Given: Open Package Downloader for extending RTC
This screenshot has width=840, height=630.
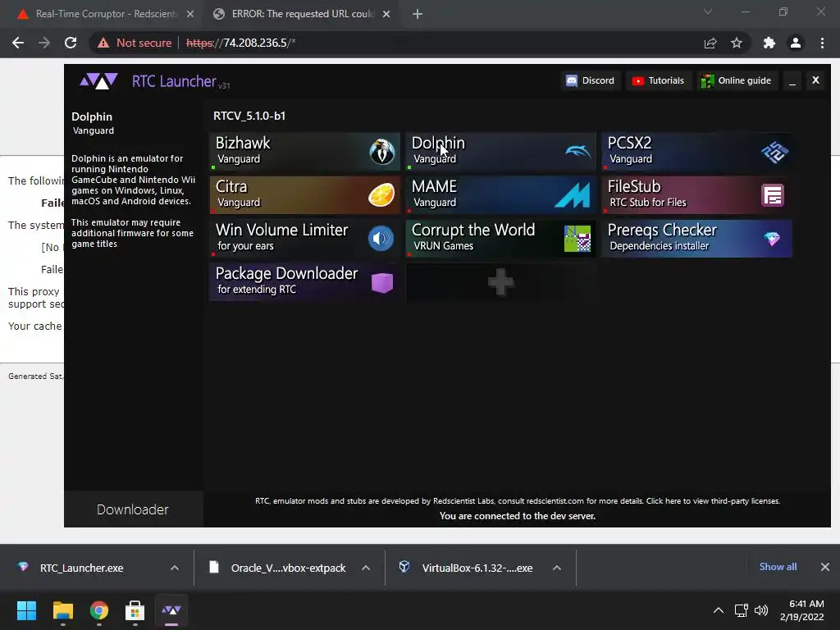Looking at the screenshot, I should [304, 282].
